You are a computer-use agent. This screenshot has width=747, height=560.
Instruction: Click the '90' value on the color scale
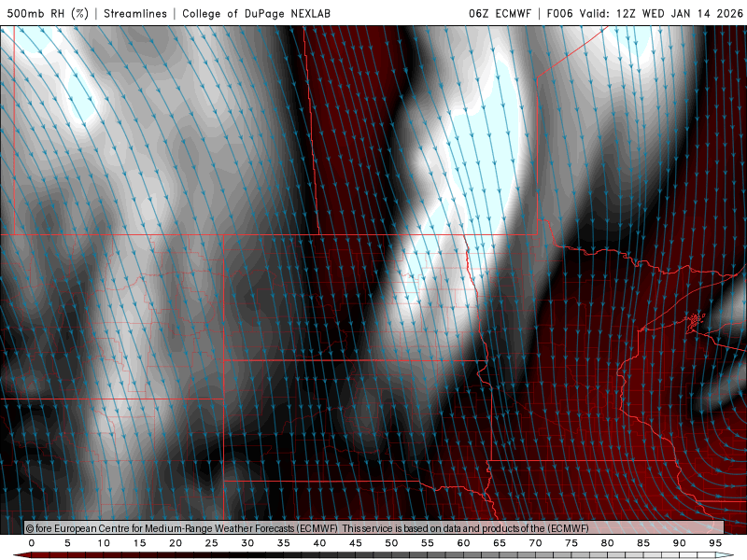[x=680, y=543]
